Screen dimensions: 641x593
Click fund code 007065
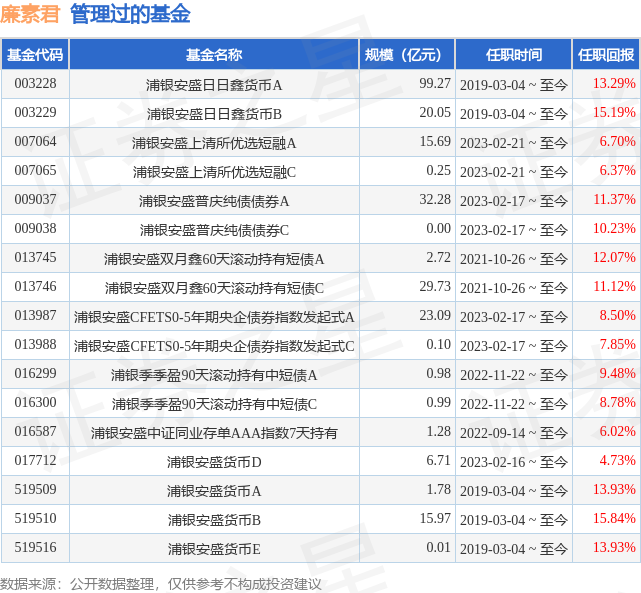click(x=35, y=171)
